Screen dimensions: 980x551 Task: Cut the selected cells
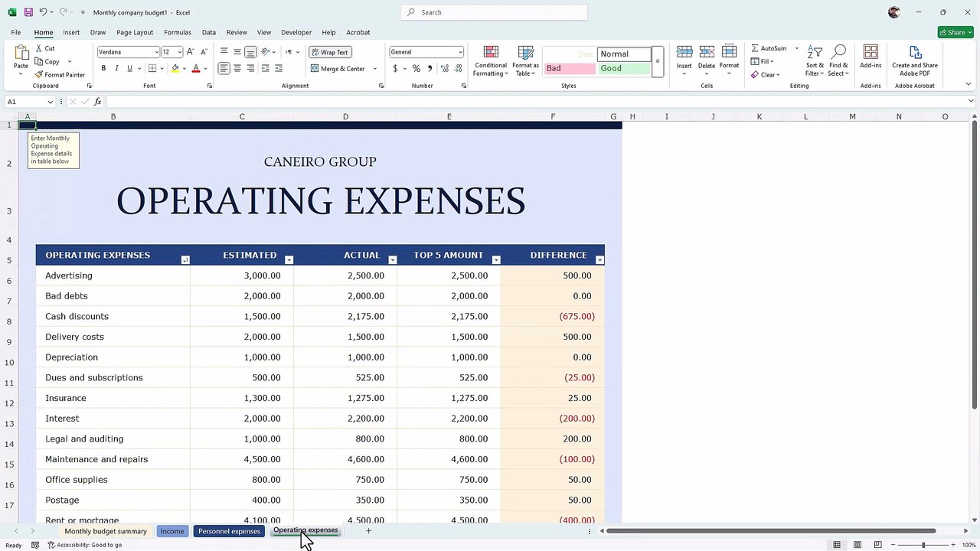coord(45,48)
